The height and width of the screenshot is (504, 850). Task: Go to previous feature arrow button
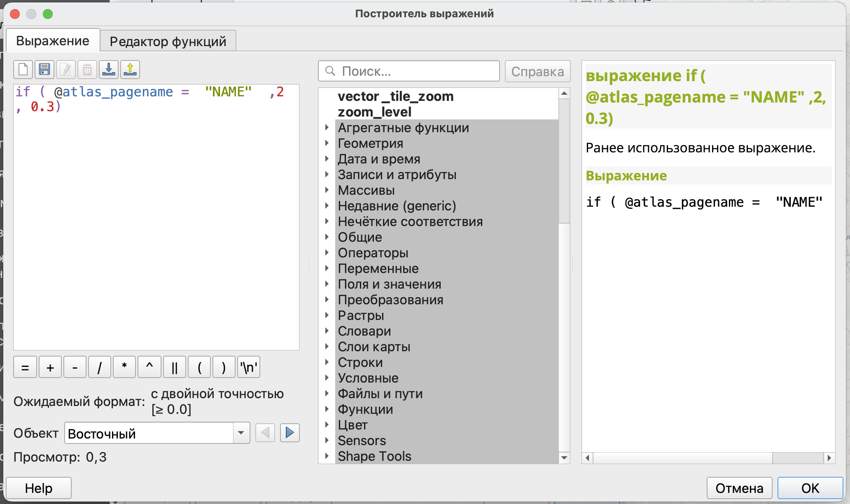point(265,433)
